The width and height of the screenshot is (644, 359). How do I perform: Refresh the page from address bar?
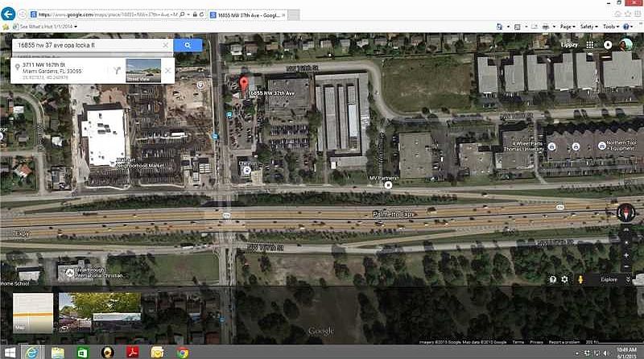(x=202, y=14)
